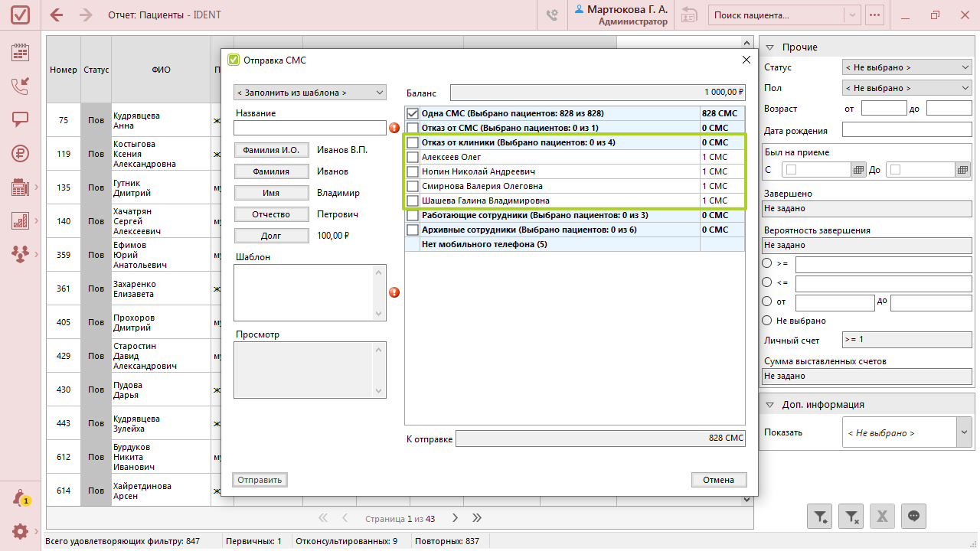Open the notifications bell with badge
The width and height of the screenshot is (980, 551).
[x=21, y=498]
